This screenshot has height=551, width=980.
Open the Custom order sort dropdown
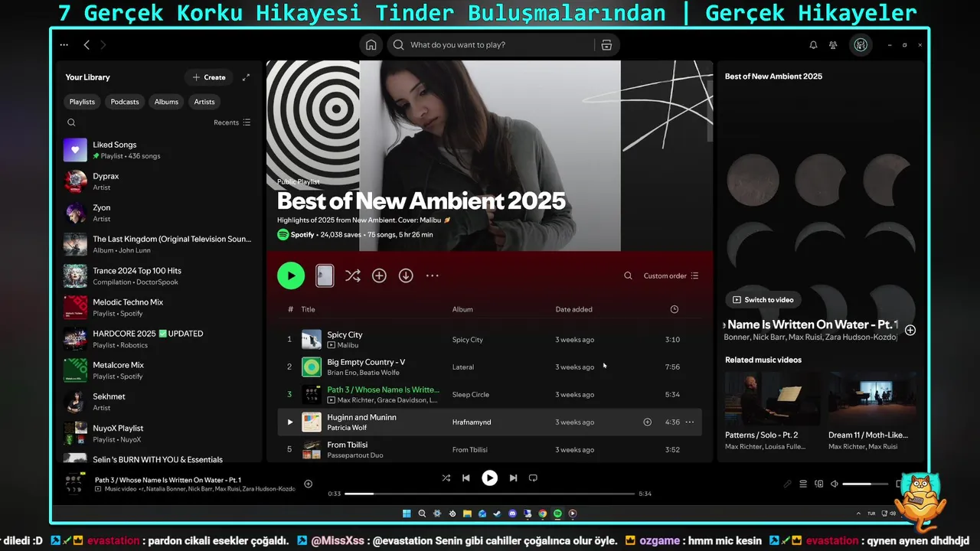coord(671,275)
